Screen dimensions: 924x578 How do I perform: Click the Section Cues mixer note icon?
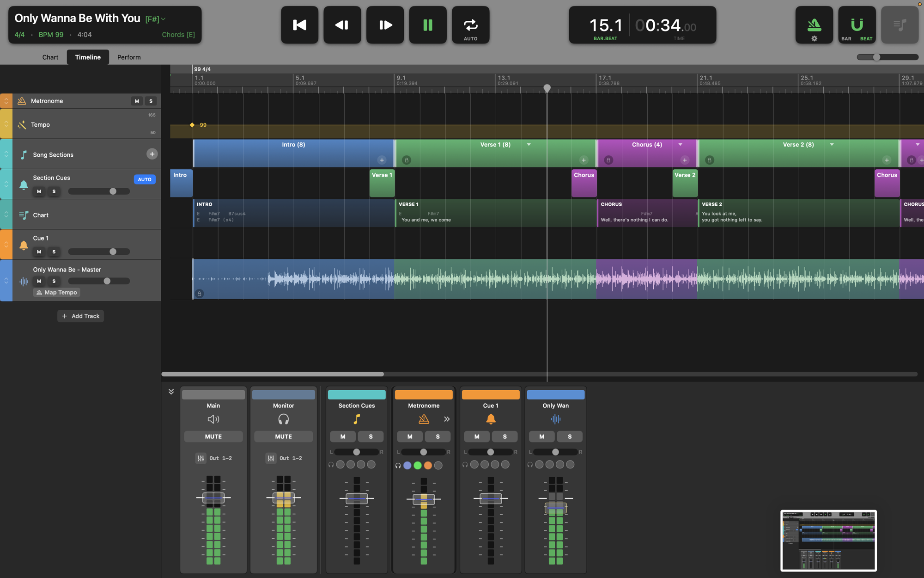(x=357, y=419)
